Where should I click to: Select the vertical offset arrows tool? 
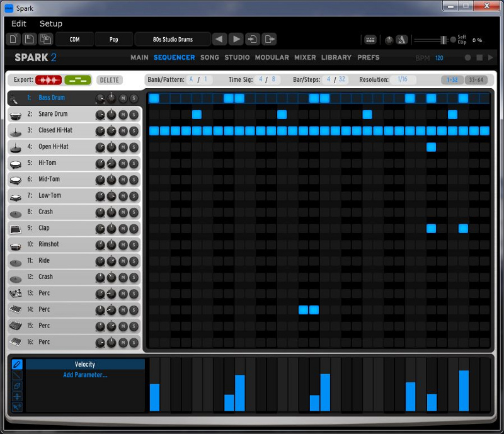coord(17,396)
